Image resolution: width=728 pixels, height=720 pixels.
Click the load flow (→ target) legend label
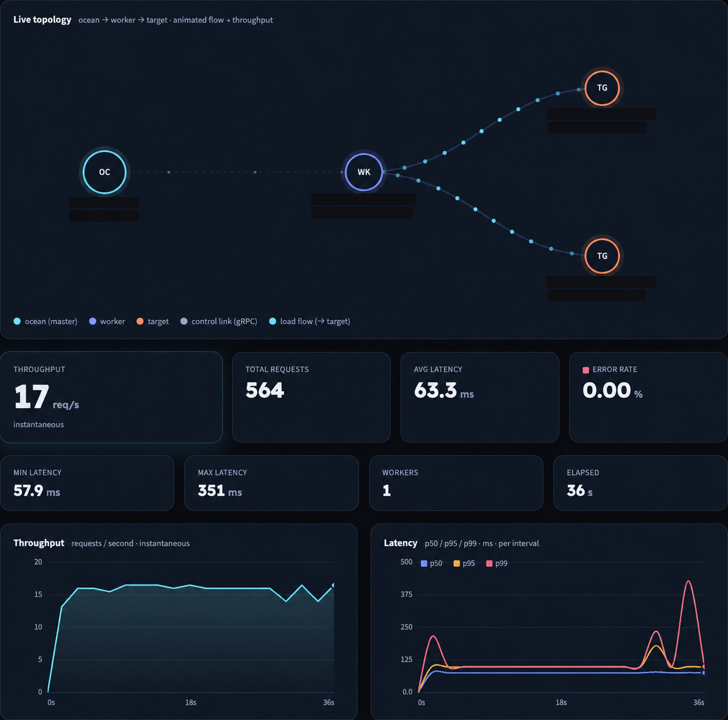pos(315,321)
